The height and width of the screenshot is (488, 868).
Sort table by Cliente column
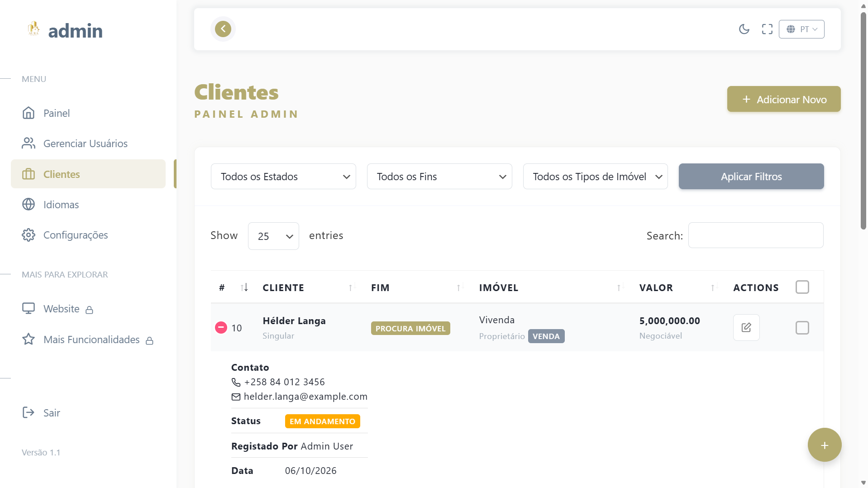pos(309,287)
